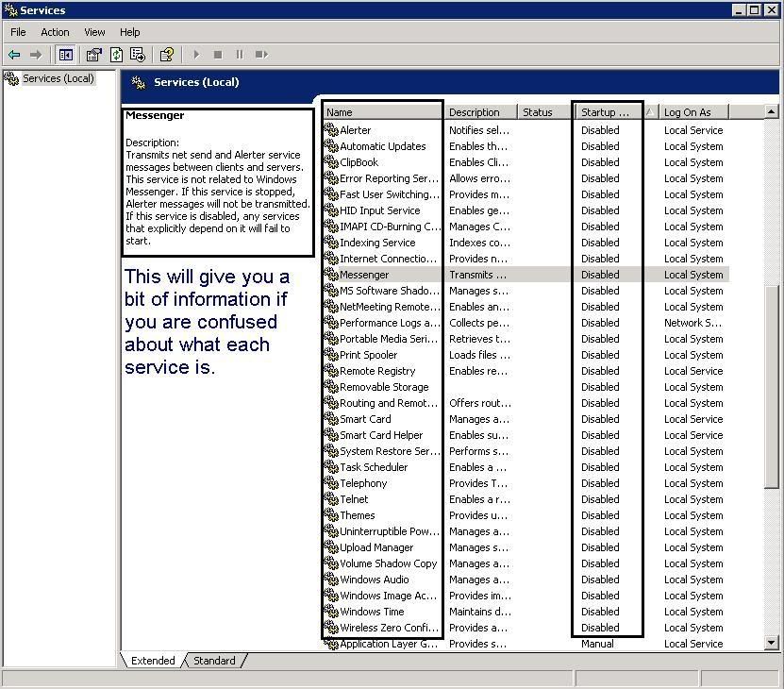The height and width of the screenshot is (689, 784).
Task: Click the gear icon beside Windows Time
Action: pos(331,611)
